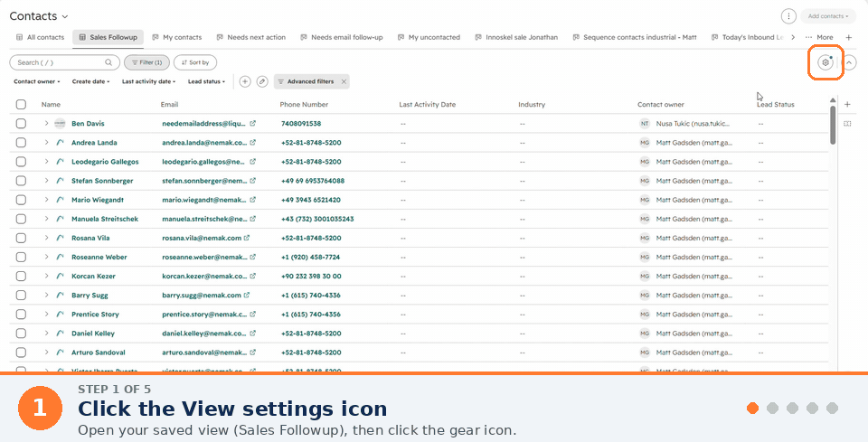The image size is (868, 442).
Task: Click the pencil icon to edit quick filters
Action: [262, 81]
